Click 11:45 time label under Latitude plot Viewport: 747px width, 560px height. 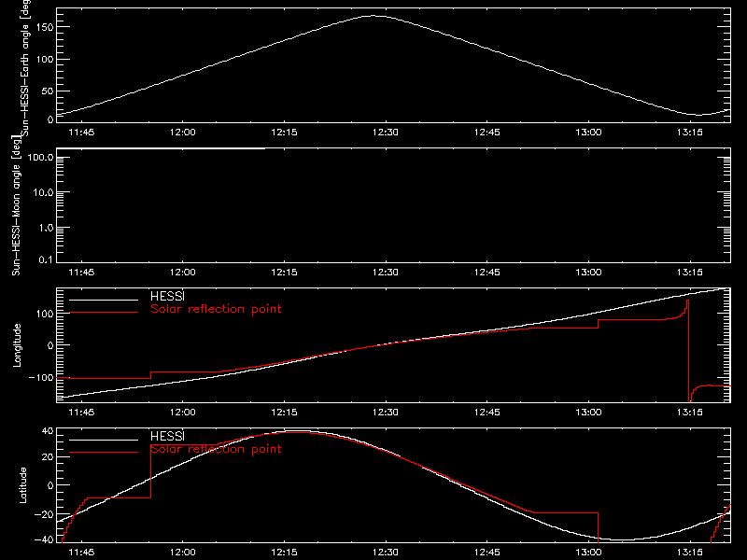pyautogui.click(x=81, y=552)
